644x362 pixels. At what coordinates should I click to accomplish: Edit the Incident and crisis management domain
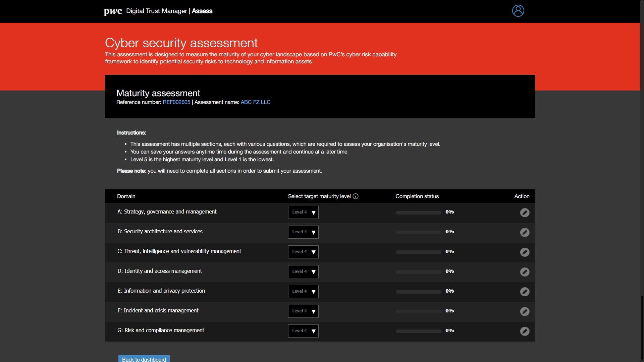525,311
